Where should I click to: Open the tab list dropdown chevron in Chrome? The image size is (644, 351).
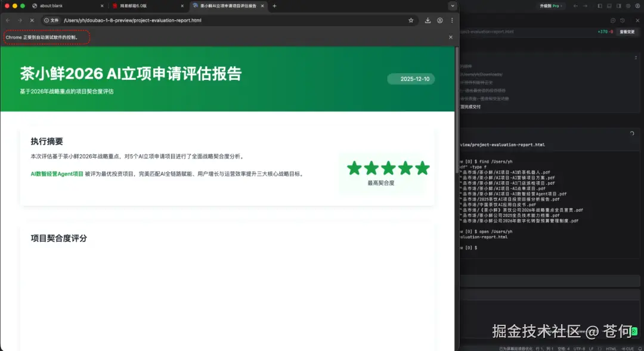pyautogui.click(x=452, y=5)
